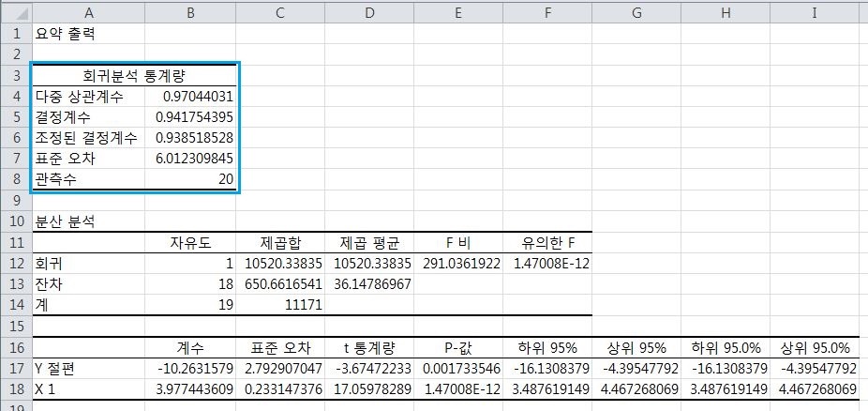
Task: Select t statistic 17.05978289
Action: point(368,388)
